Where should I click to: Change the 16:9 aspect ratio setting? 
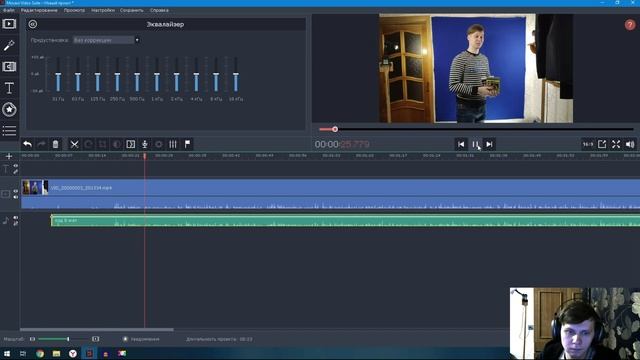[588, 144]
